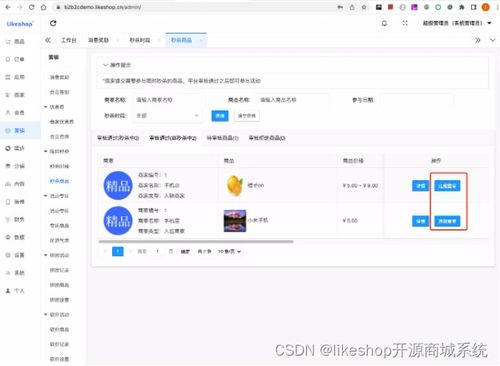Click the browser back arrow
The height and width of the screenshot is (366, 500).
(8, 7)
